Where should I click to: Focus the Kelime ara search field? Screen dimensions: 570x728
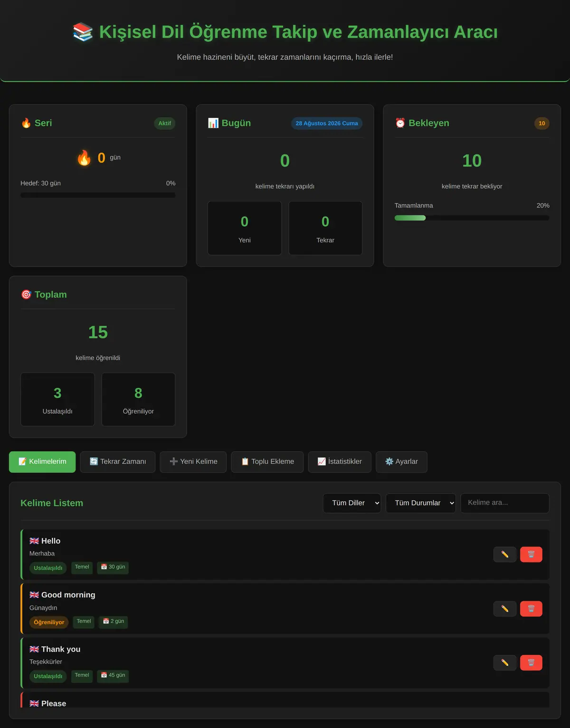pyautogui.click(x=505, y=503)
